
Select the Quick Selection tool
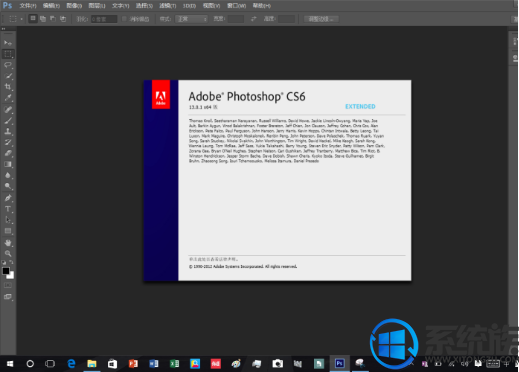point(8,76)
